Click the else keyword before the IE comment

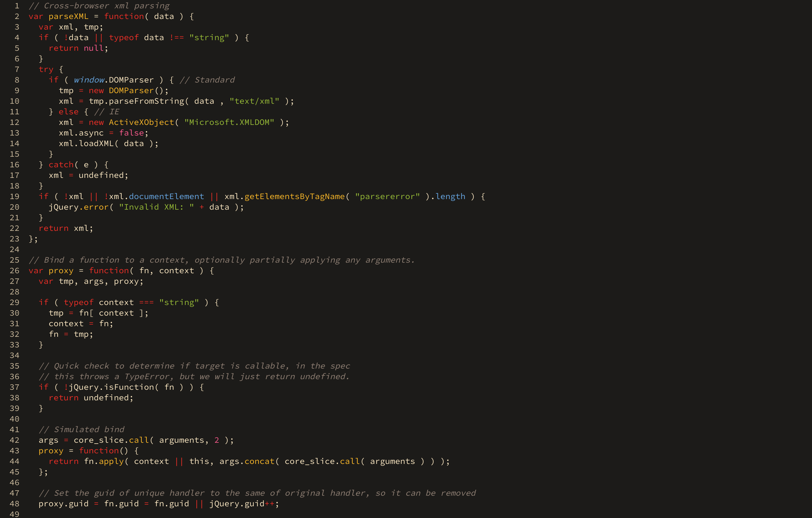(x=68, y=112)
